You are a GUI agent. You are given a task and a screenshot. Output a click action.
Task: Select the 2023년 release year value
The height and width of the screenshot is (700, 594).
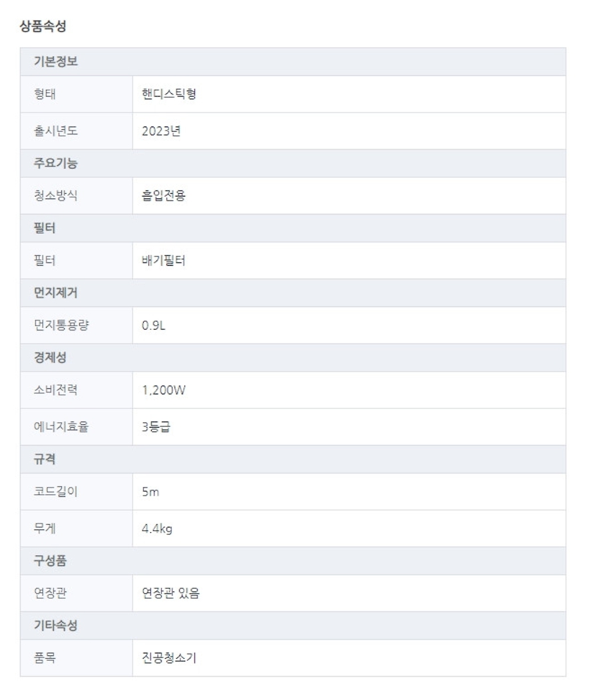tap(161, 131)
